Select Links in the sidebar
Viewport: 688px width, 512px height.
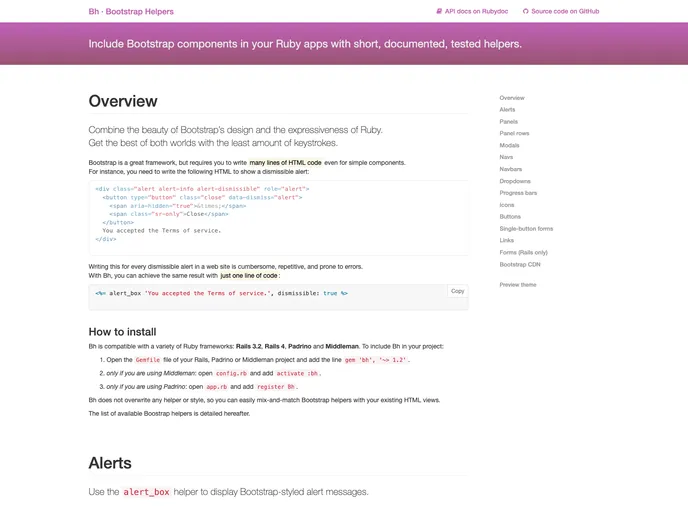point(506,240)
